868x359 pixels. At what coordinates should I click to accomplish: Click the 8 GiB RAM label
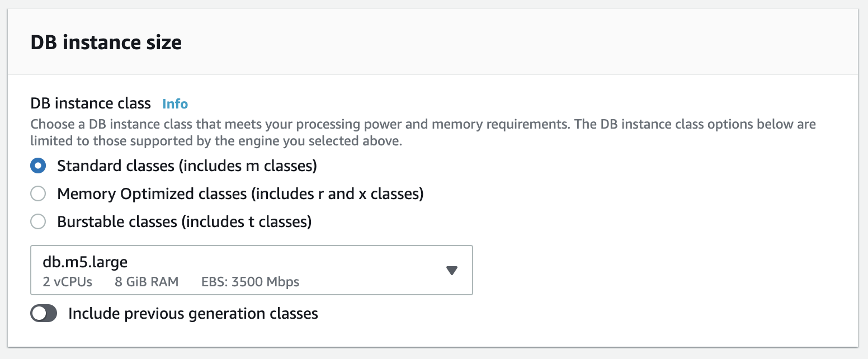(x=147, y=282)
